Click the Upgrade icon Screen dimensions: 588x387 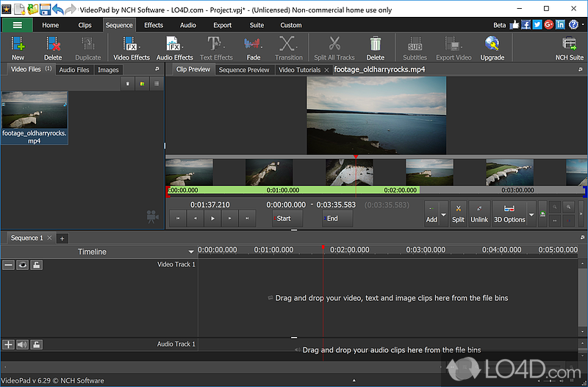[x=492, y=48]
